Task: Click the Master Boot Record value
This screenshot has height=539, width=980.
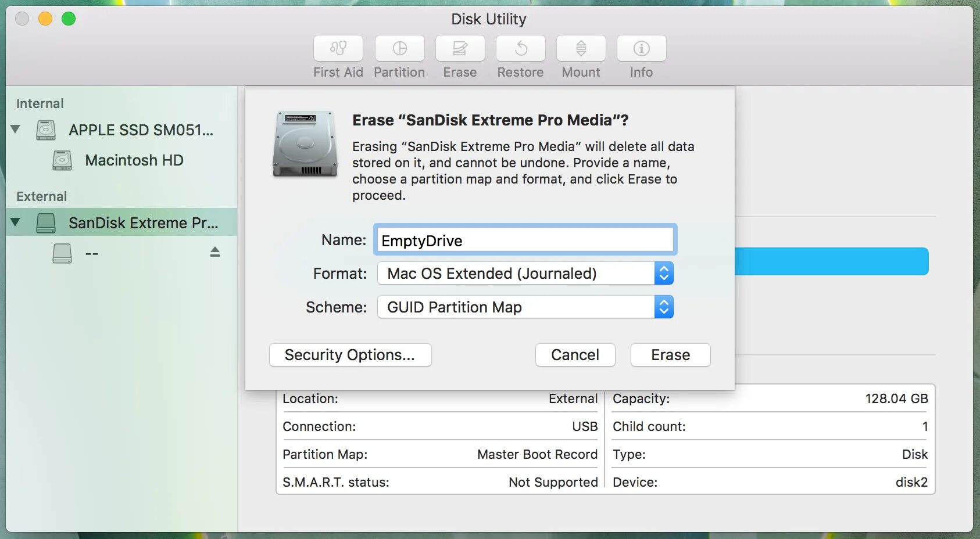Action: (538, 454)
